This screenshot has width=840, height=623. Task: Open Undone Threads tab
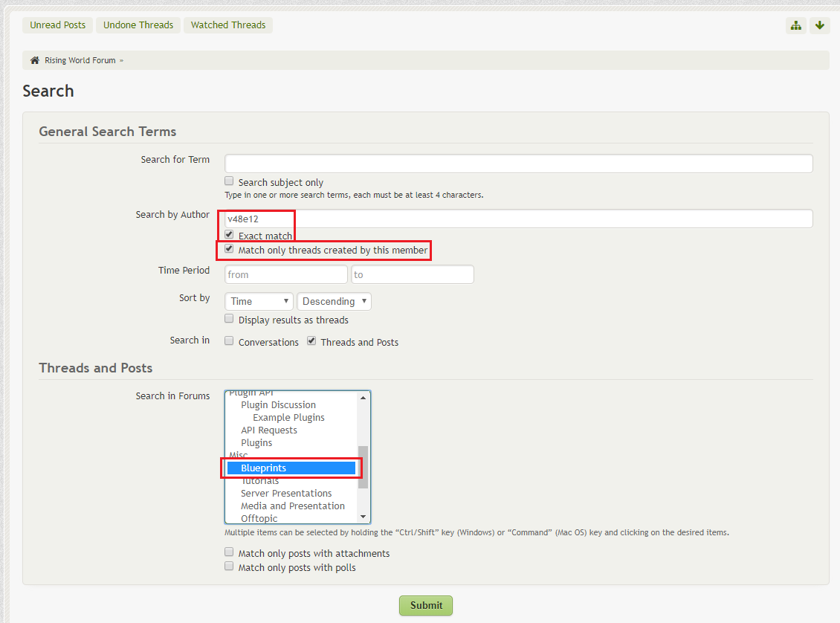coord(138,25)
